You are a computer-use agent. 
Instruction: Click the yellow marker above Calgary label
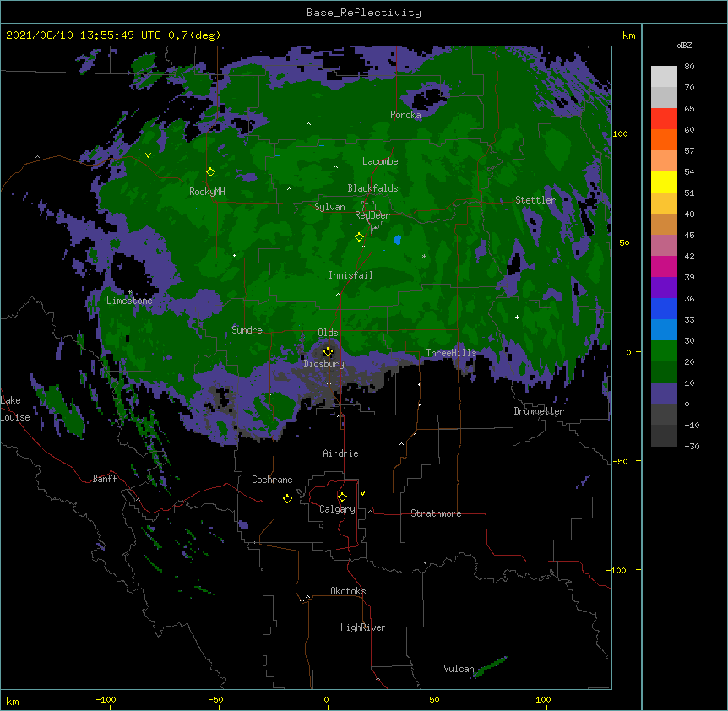[342, 497]
